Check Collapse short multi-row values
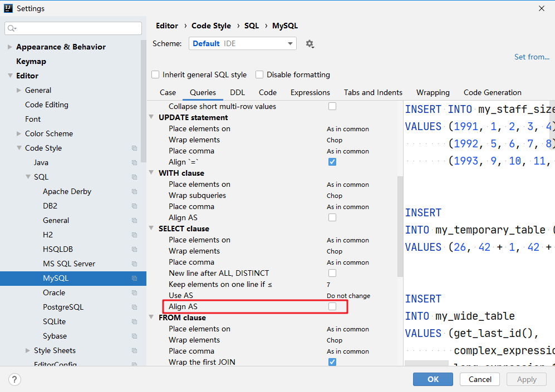 tap(332, 106)
